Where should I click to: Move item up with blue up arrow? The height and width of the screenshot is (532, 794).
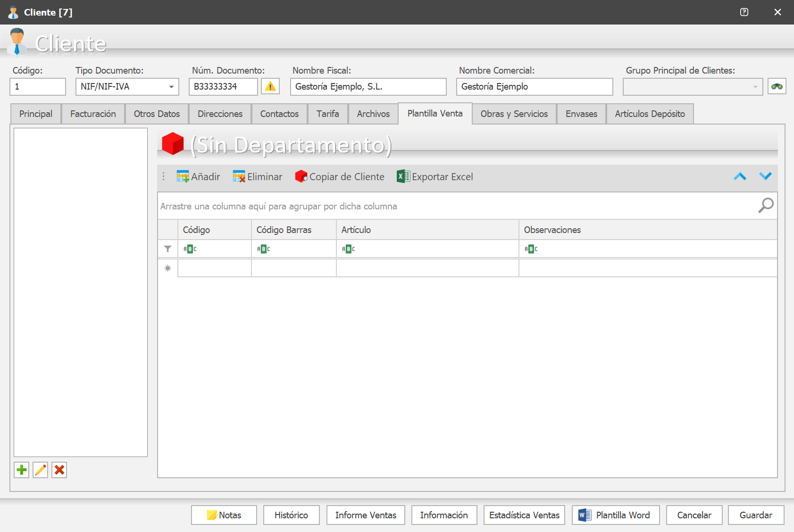click(x=740, y=176)
